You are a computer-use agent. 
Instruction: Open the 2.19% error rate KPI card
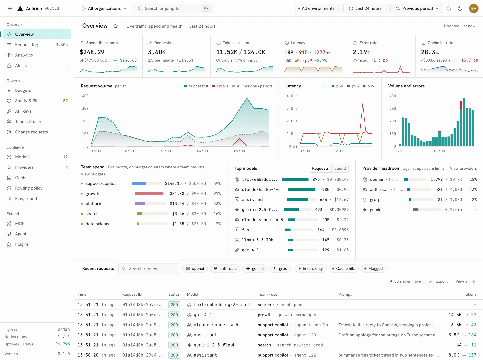(x=381, y=56)
